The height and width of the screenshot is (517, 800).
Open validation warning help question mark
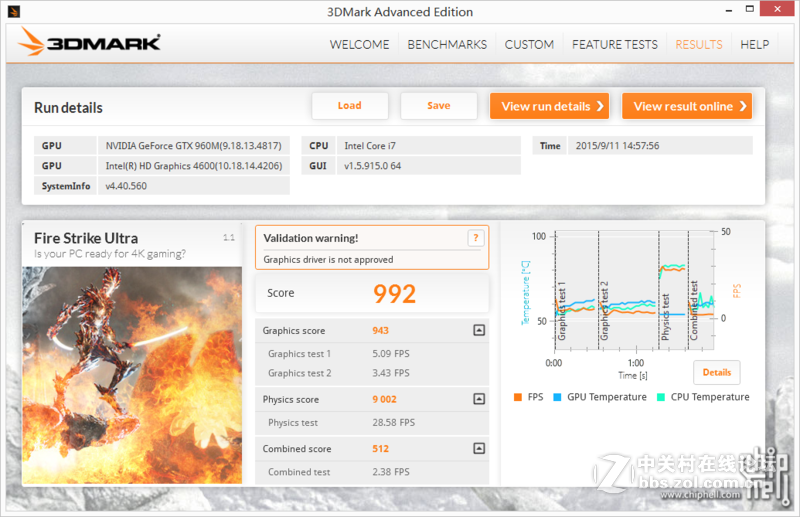[476, 238]
